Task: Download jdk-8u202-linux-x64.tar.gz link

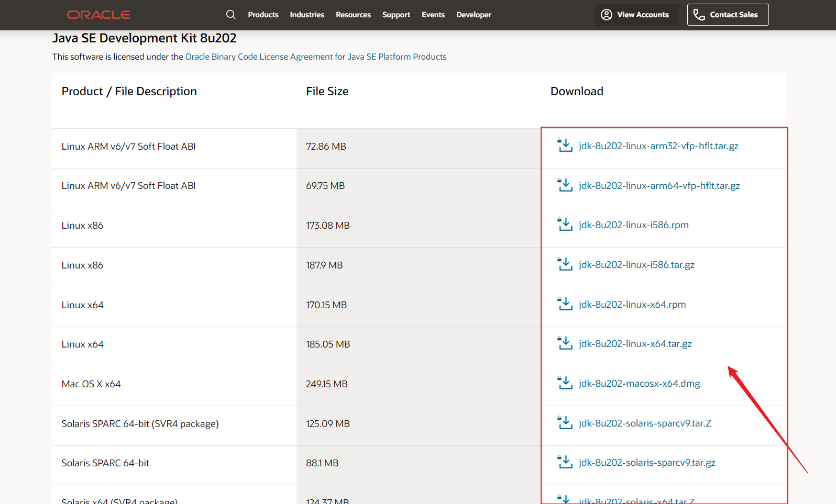Action: coord(635,344)
